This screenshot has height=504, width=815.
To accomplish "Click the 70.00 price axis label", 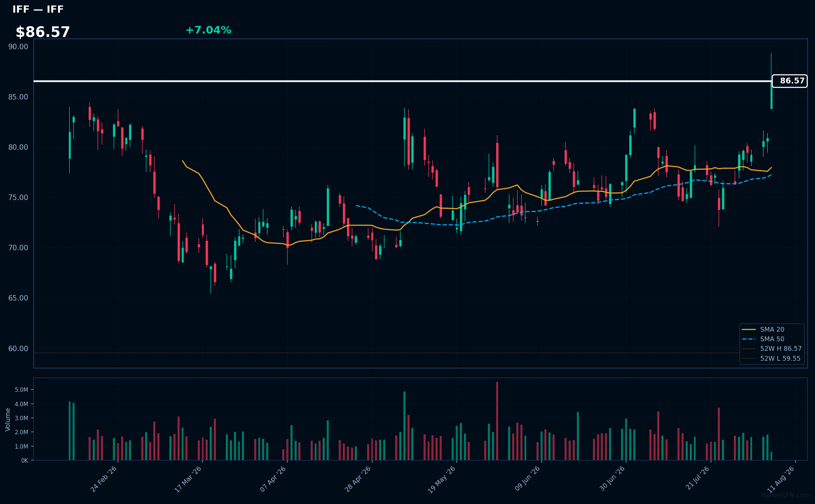I will point(18,248).
